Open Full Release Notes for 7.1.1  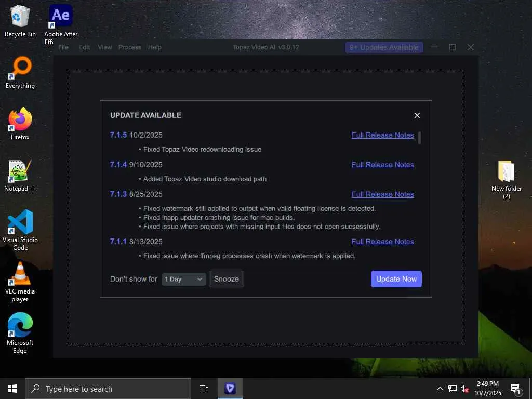[383, 242]
